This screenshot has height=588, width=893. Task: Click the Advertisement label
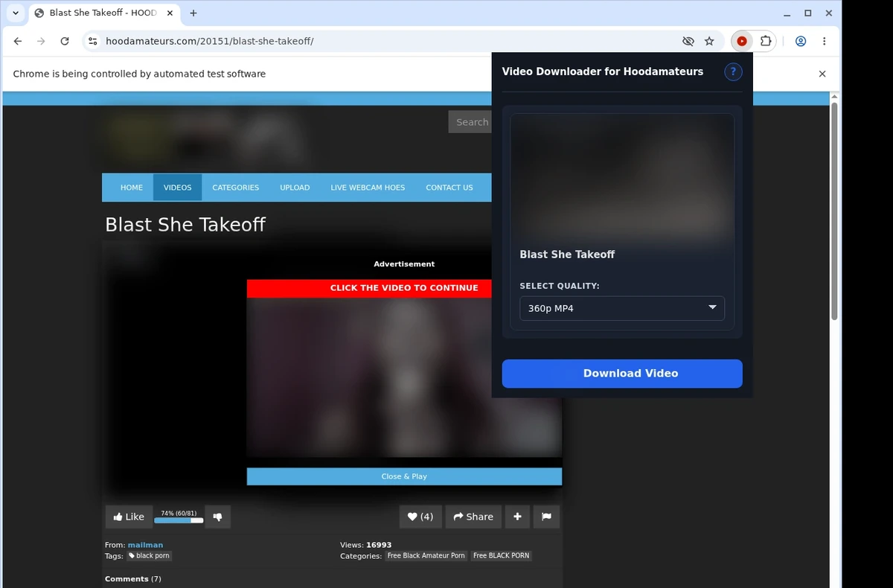pyautogui.click(x=404, y=264)
